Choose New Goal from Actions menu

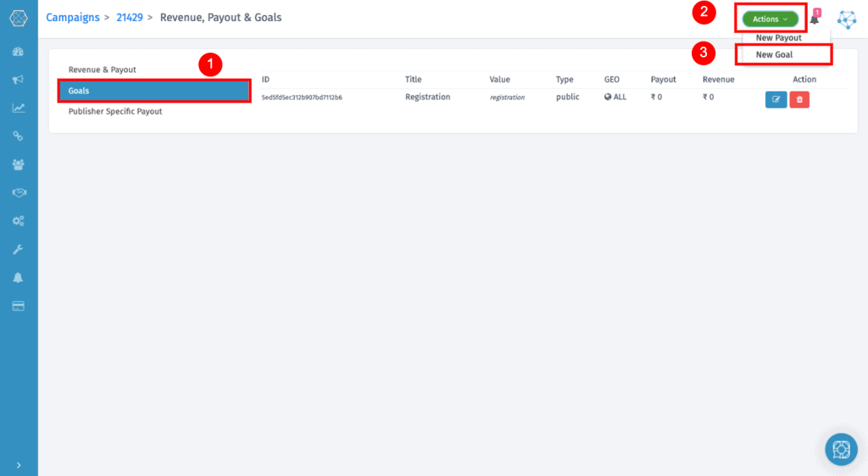click(774, 54)
